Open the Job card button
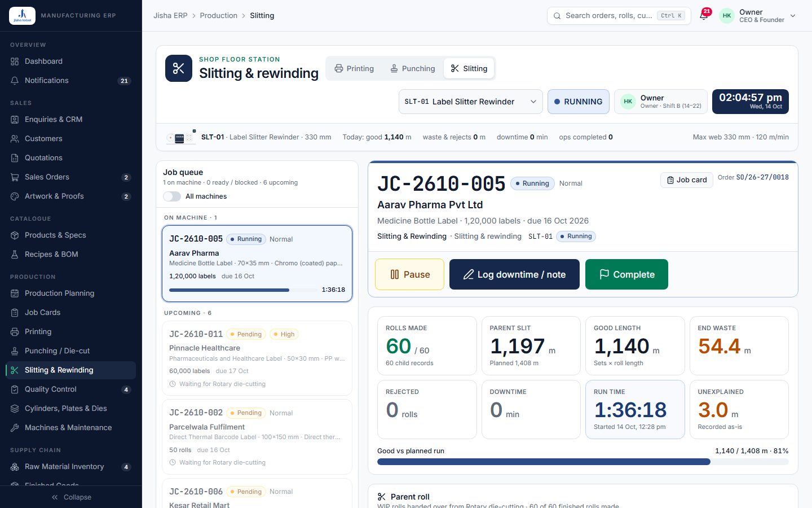 click(686, 180)
